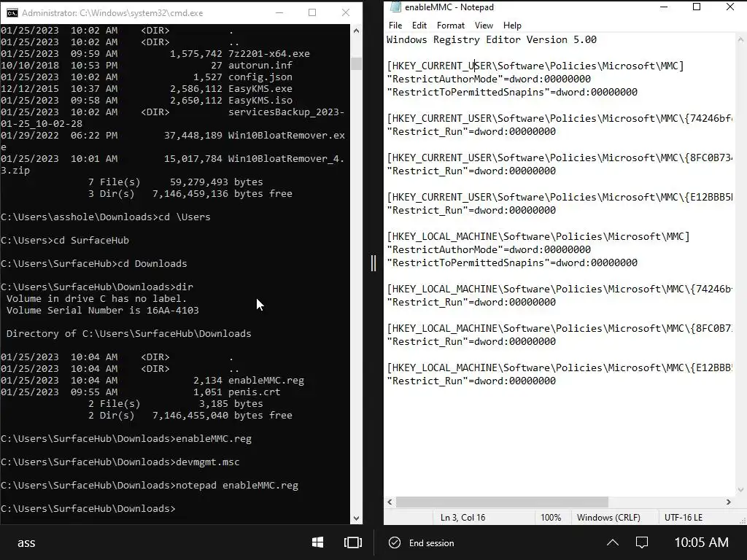Open the File menu in Notepad
This screenshot has width=747, height=560.
[x=395, y=26]
